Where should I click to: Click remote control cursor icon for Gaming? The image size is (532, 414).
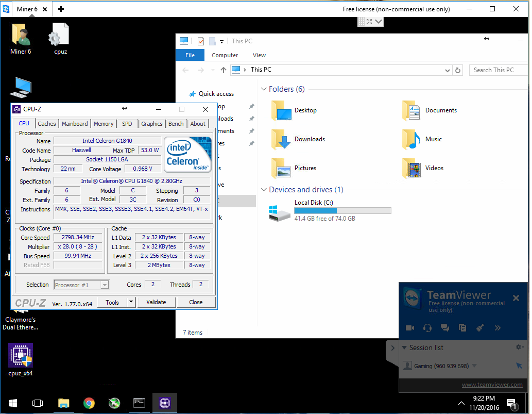[x=519, y=366]
